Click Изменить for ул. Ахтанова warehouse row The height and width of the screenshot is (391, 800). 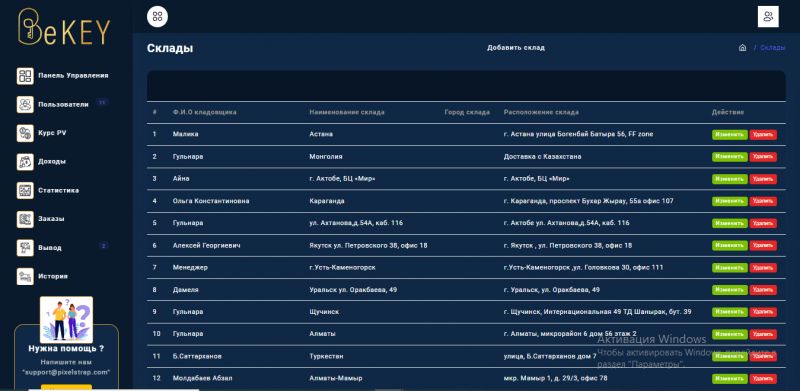click(x=730, y=224)
